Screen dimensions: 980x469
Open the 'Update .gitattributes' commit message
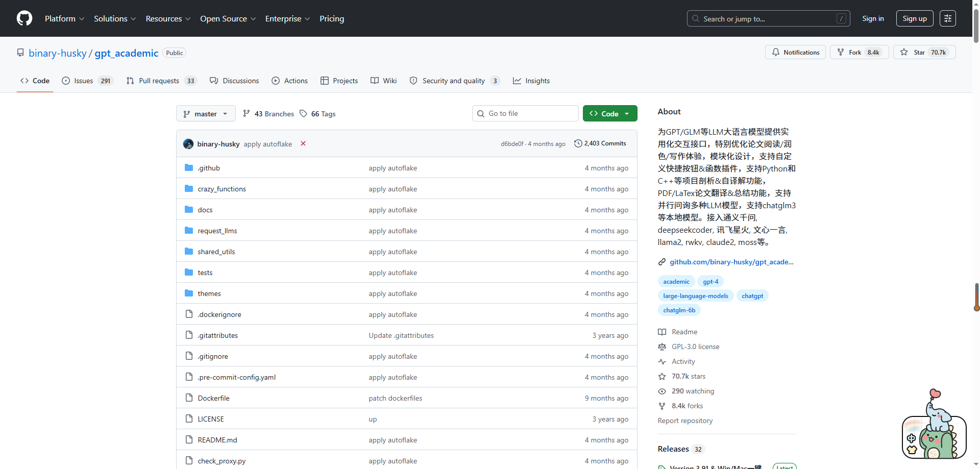(401, 335)
